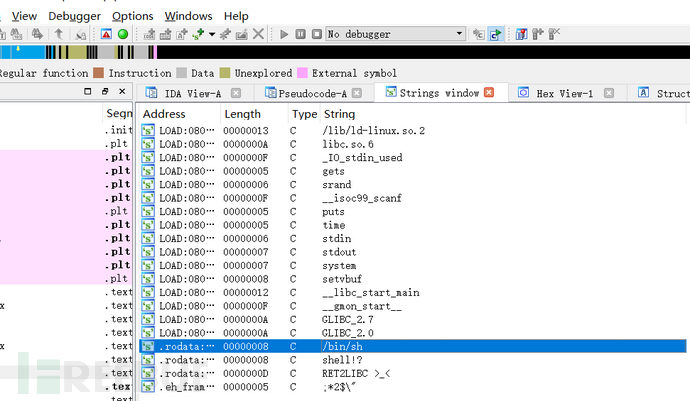Click the green circle toolbar icon
Viewport: 690px width, 401px height.
click(123, 34)
